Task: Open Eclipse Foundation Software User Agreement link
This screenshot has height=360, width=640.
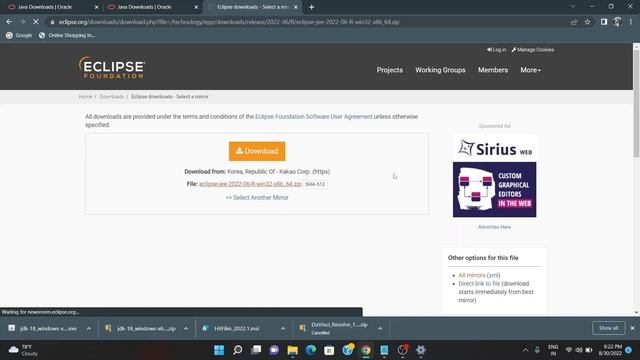Action: [313, 117]
